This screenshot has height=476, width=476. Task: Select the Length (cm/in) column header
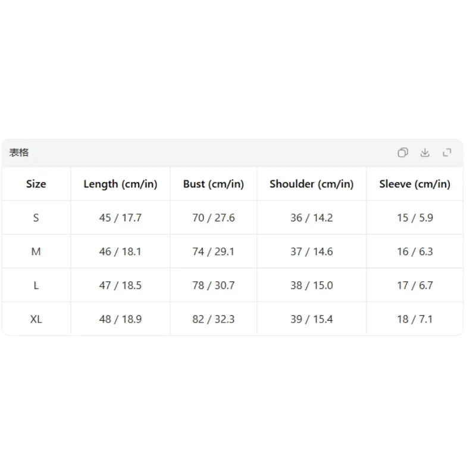click(120, 184)
